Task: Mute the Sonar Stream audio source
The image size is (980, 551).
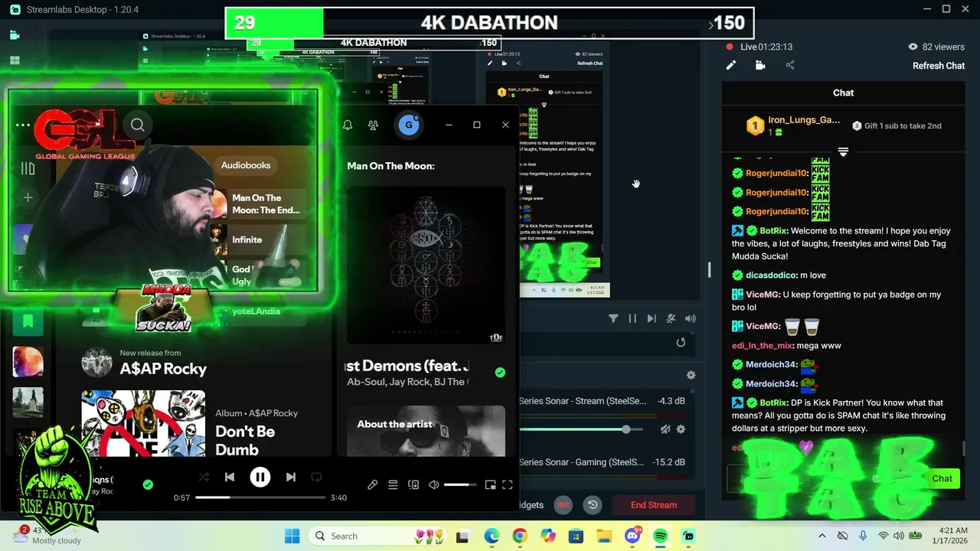Action: pyautogui.click(x=665, y=429)
